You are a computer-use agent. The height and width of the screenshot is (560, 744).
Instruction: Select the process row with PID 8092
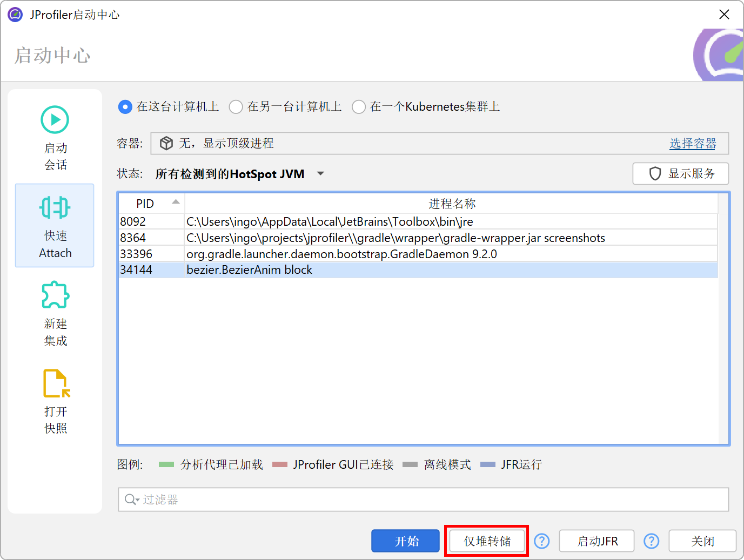[418, 221]
